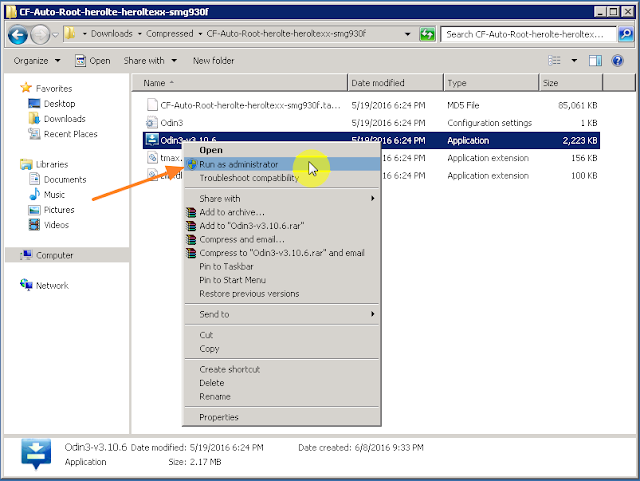This screenshot has height=481, width=640.
Task: Choose Cut in the context menu
Action: pyautogui.click(x=282, y=335)
